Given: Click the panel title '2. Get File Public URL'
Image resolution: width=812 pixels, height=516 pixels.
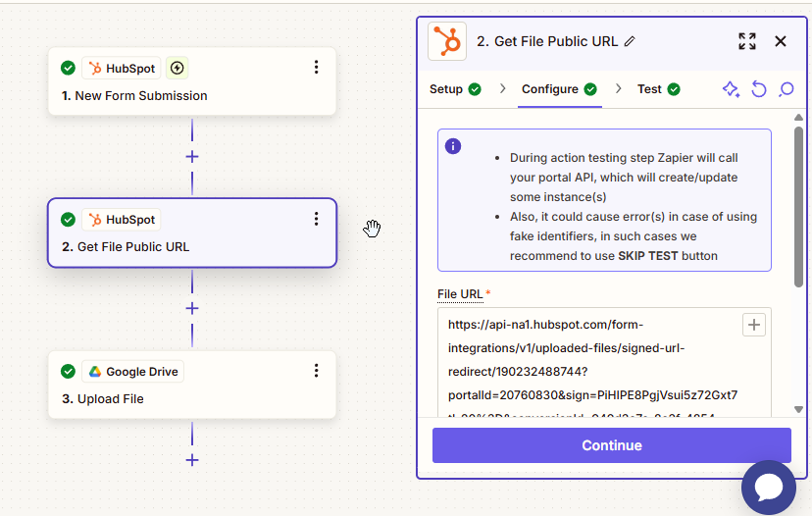Looking at the screenshot, I should point(547,41).
